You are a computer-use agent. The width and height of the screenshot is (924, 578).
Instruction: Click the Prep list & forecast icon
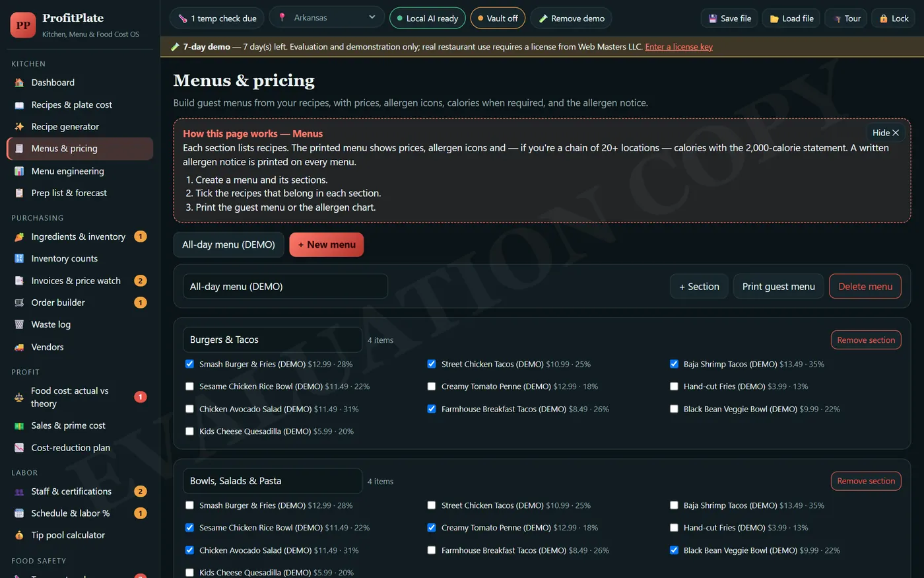pyautogui.click(x=19, y=193)
